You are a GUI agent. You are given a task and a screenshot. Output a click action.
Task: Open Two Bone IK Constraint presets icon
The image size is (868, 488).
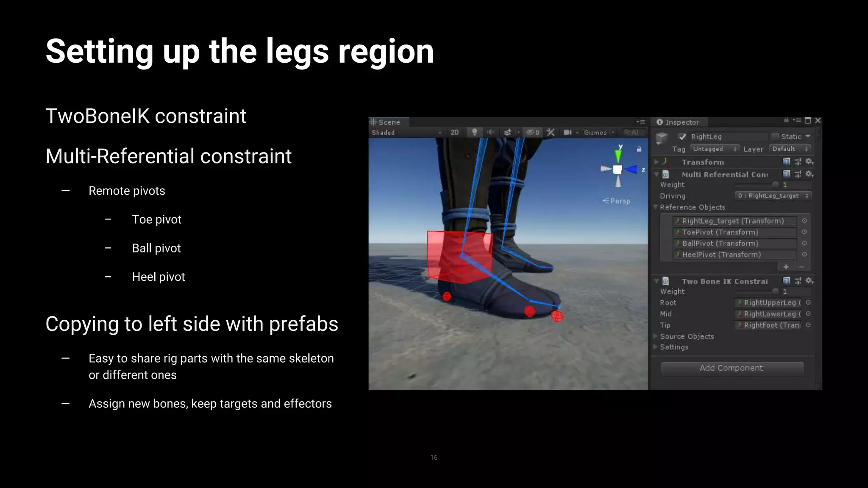click(798, 280)
